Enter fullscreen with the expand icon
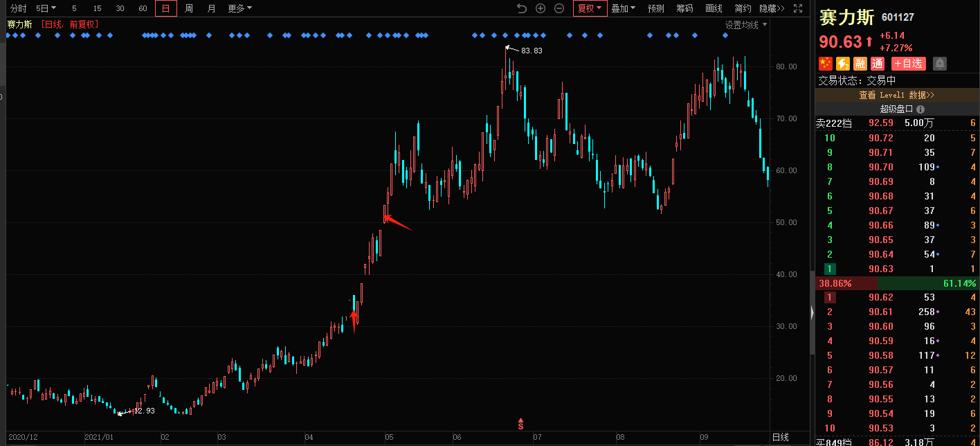980x446 pixels. pyautogui.click(x=798, y=8)
